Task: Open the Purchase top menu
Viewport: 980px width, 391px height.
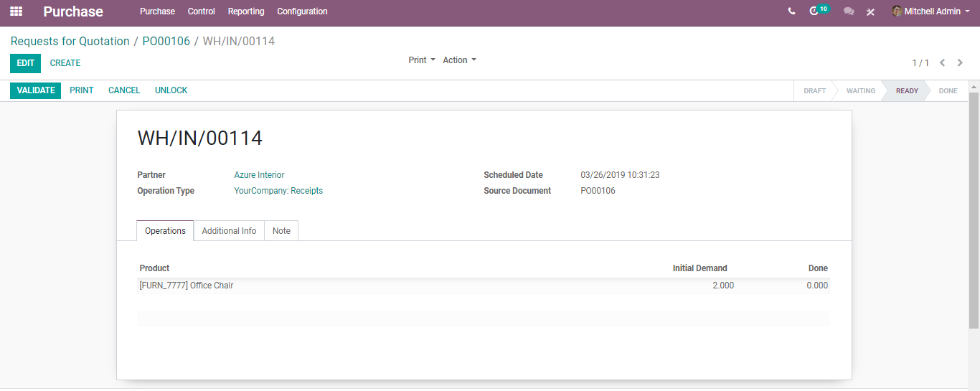Action: click(157, 11)
